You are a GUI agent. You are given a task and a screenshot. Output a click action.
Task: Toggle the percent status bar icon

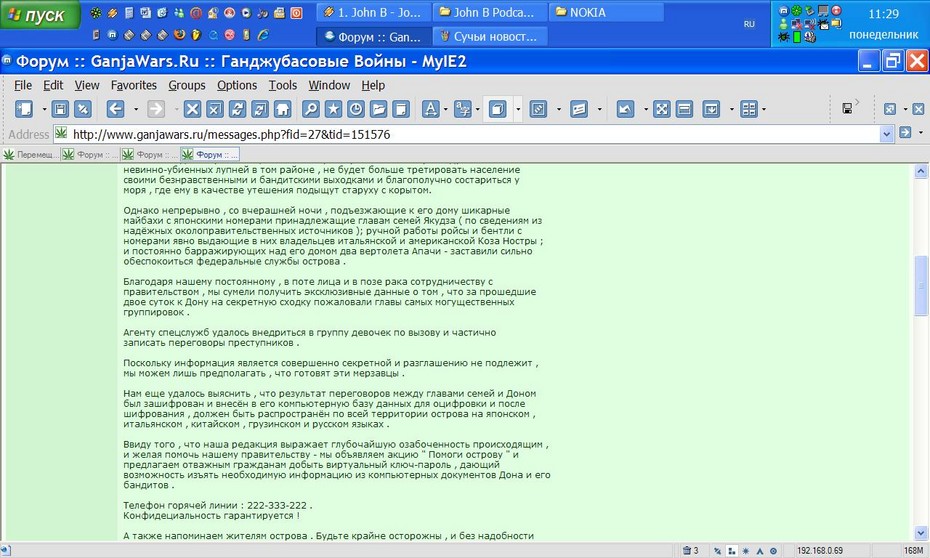[x=718, y=551]
